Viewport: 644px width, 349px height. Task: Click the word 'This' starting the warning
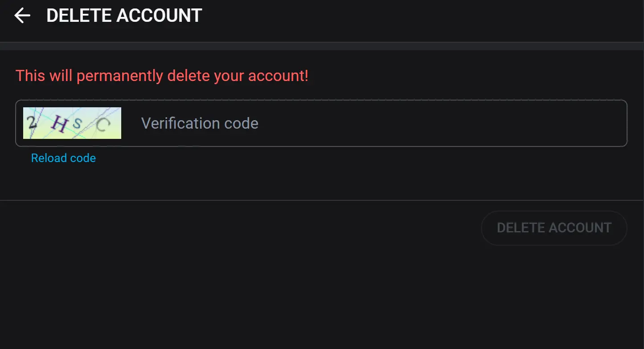click(30, 76)
